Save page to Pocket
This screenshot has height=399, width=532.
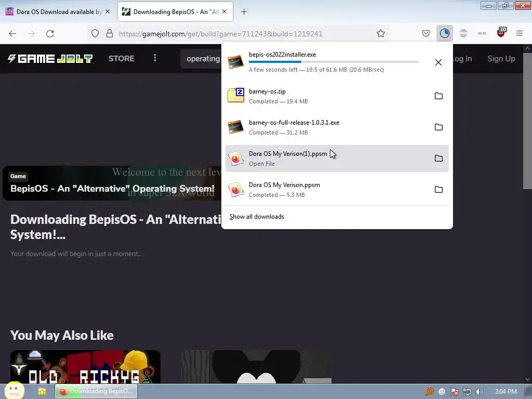[x=426, y=33]
